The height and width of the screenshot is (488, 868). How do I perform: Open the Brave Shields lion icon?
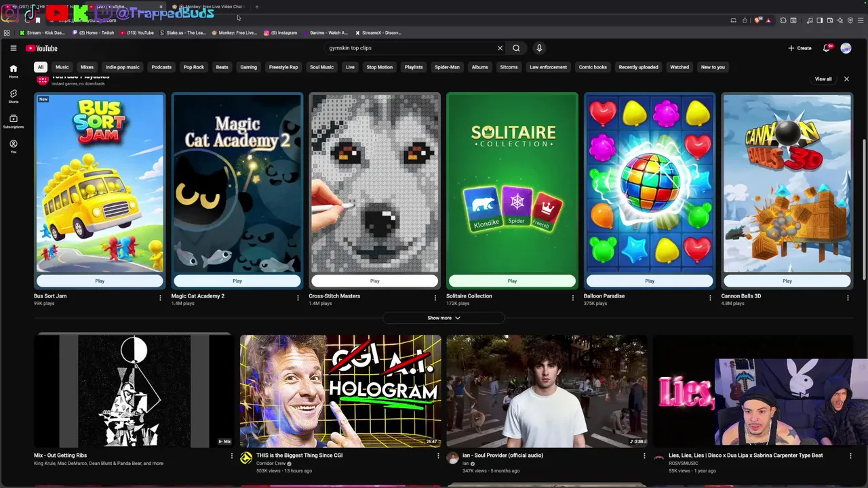click(x=758, y=20)
